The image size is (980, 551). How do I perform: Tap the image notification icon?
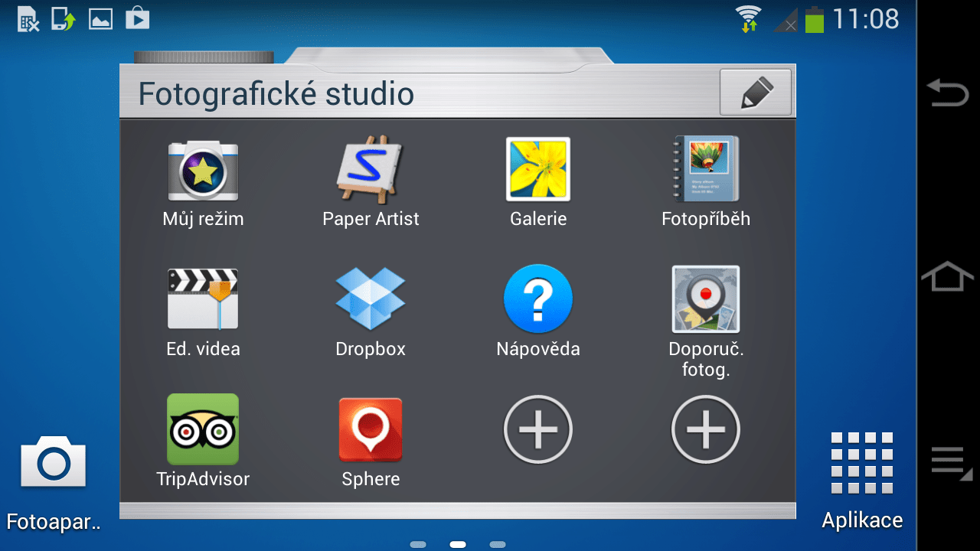pos(101,18)
